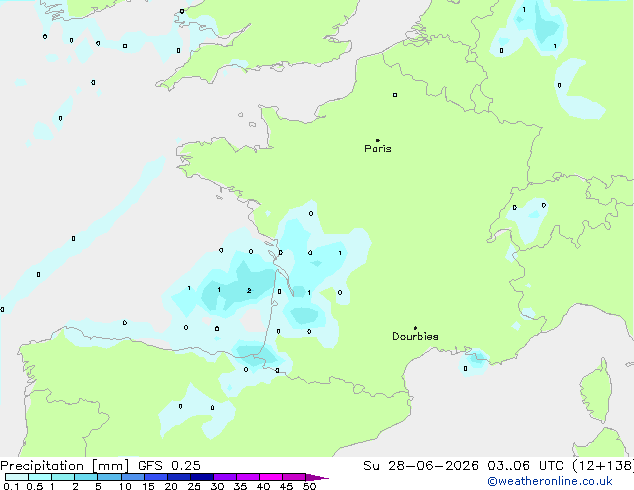Pick the 1–2 mm cyan legend swatch
Screen dimensions: 634x490
point(63,477)
